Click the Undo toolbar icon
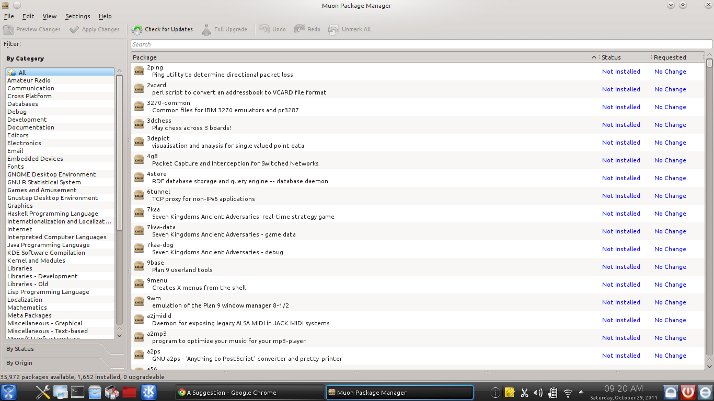 (265, 30)
